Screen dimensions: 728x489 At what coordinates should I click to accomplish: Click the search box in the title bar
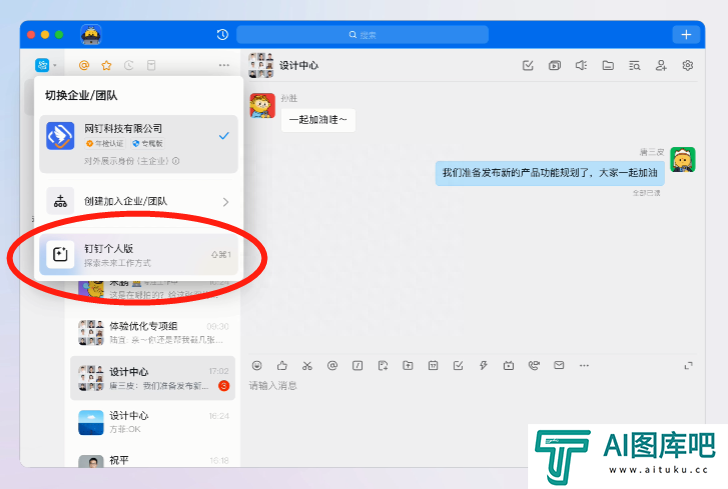click(x=362, y=34)
